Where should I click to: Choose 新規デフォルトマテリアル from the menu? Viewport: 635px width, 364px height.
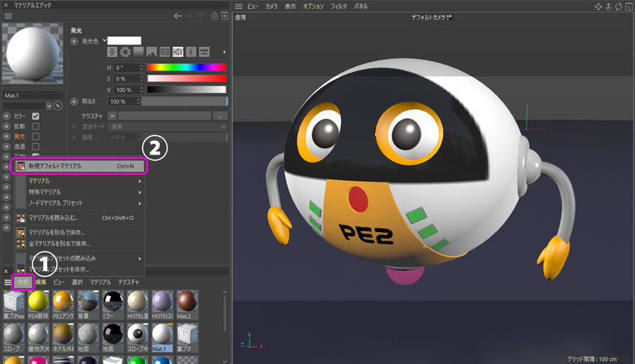tap(81, 166)
